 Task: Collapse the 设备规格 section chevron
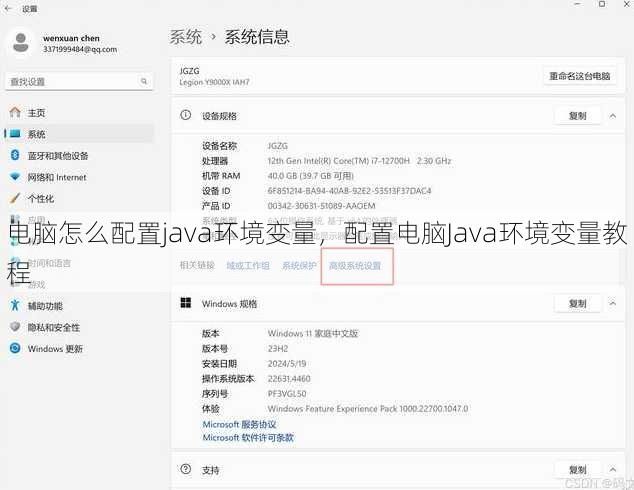(x=613, y=116)
